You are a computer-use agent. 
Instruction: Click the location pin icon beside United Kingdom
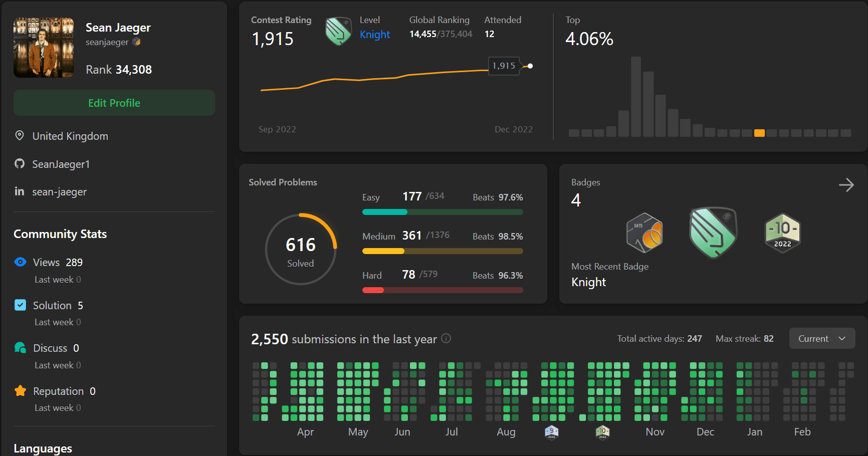coord(19,135)
